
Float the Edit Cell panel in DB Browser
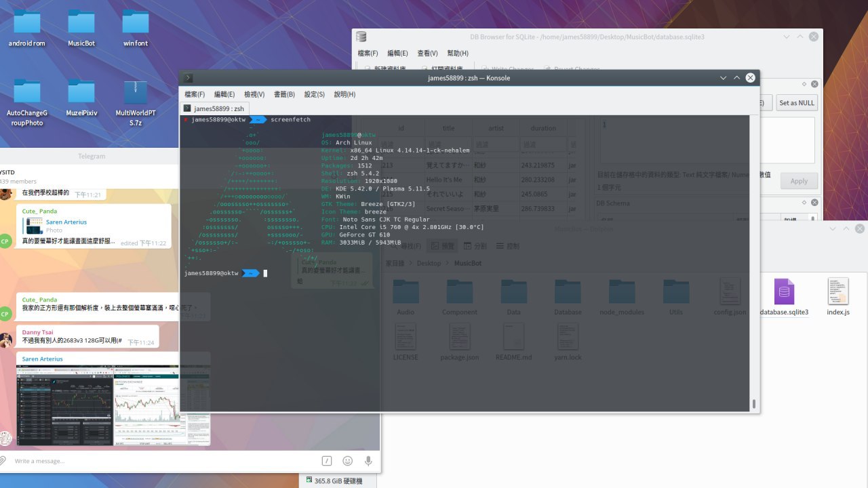click(804, 84)
